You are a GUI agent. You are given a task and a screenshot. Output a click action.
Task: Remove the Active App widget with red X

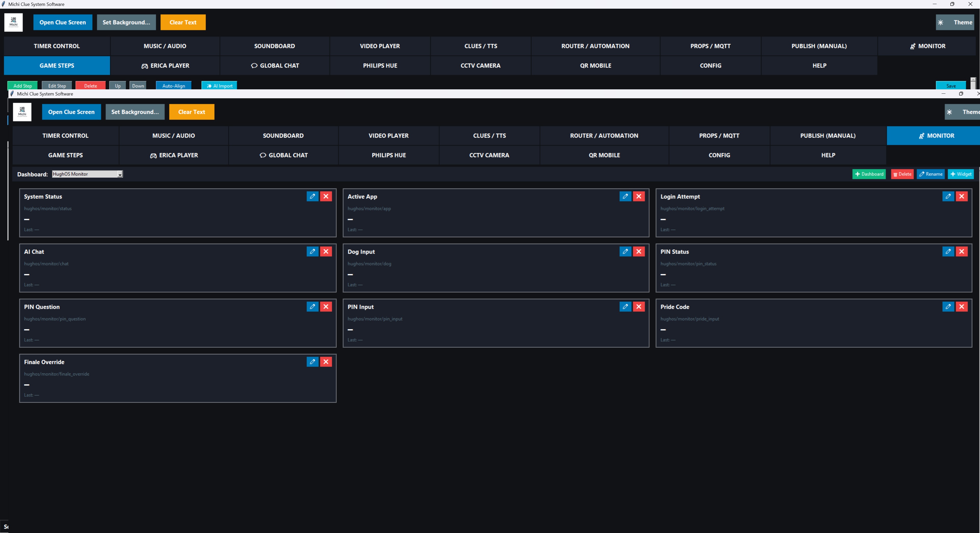coord(639,196)
